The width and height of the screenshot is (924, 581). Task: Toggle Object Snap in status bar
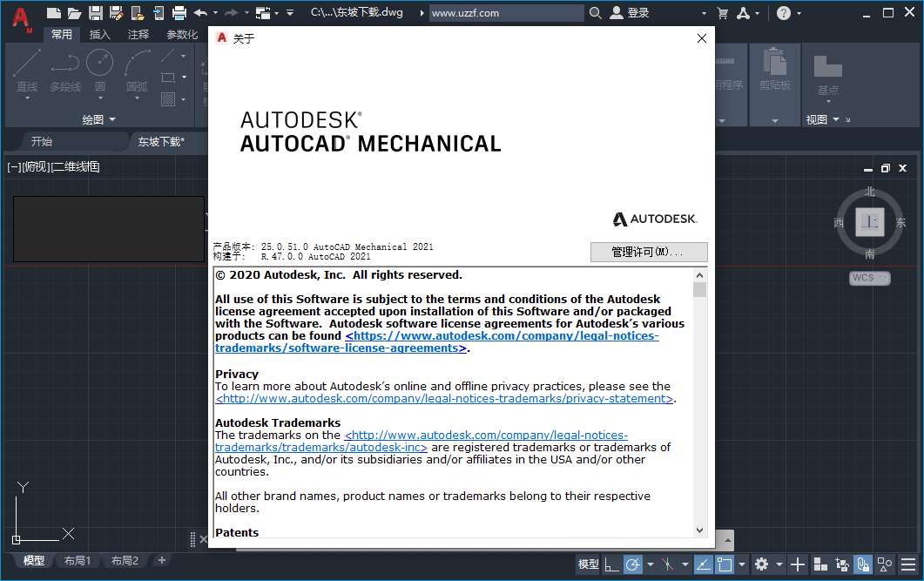pos(725,564)
